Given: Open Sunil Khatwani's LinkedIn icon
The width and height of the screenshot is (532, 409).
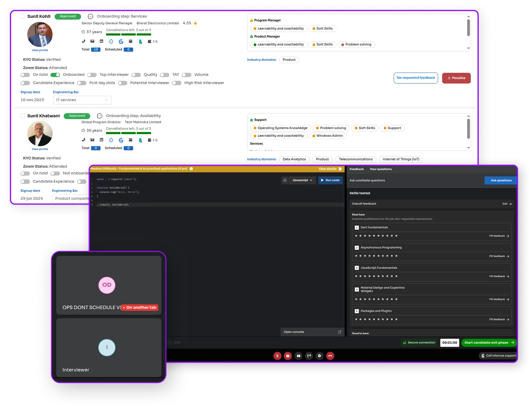Looking at the screenshot, I should [x=101, y=140].
